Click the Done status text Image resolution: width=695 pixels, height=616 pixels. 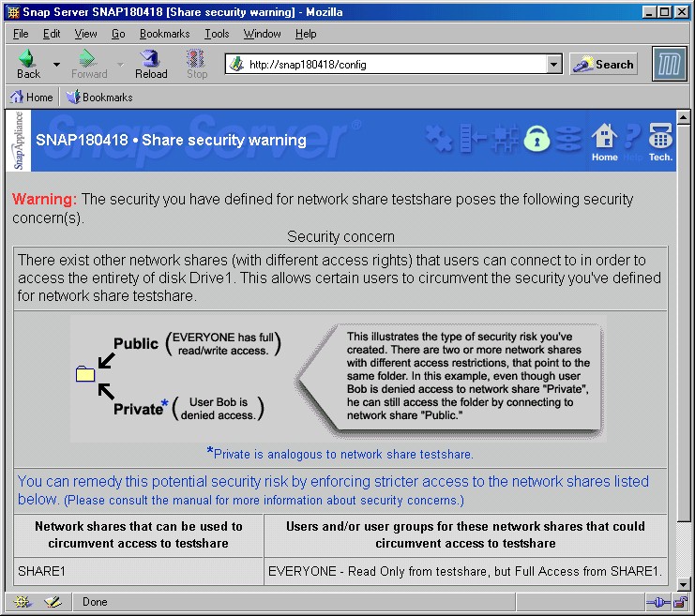click(95, 602)
